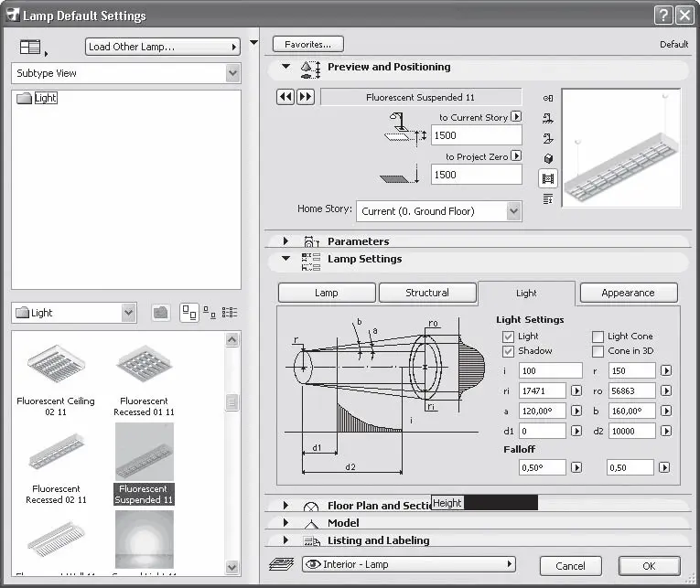Click the library scrollbar up arrow

[x=232, y=340]
